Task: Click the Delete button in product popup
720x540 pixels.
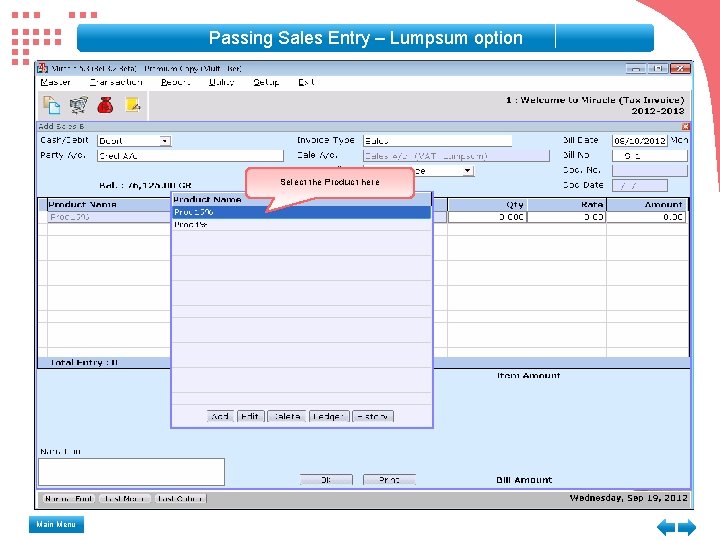Action: click(x=287, y=416)
